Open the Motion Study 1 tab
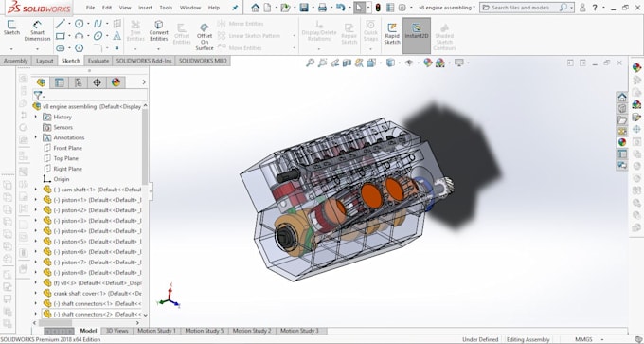 [x=156, y=331]
